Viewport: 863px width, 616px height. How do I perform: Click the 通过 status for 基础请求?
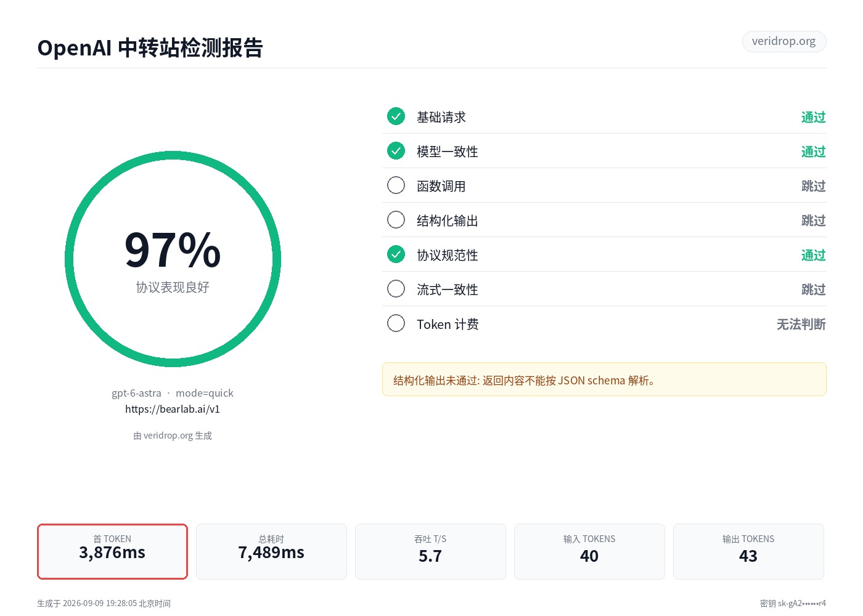[813, 117]
